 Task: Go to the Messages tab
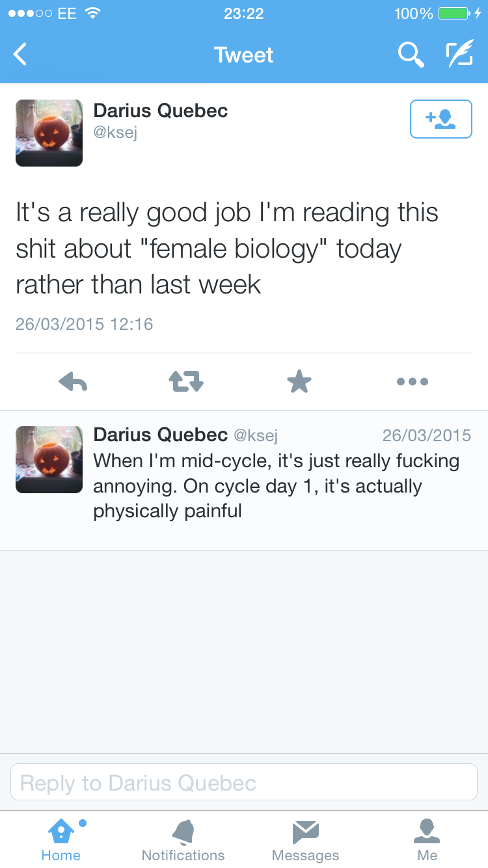305,839
